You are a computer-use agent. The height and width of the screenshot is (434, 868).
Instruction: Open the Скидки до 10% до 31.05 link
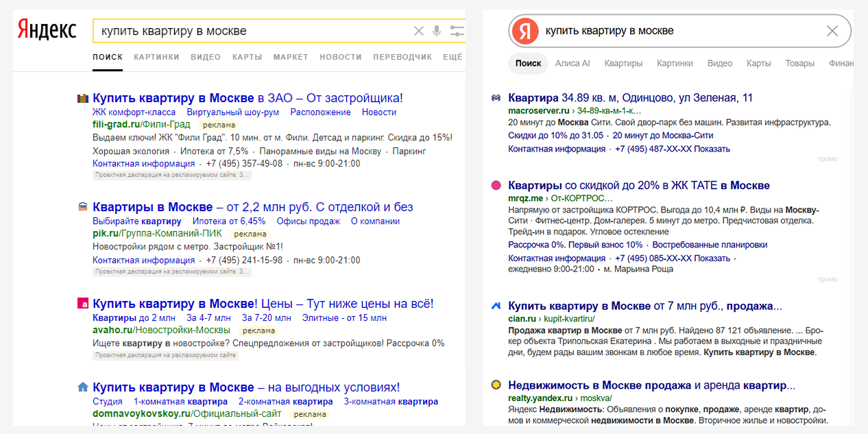[555, 136]
